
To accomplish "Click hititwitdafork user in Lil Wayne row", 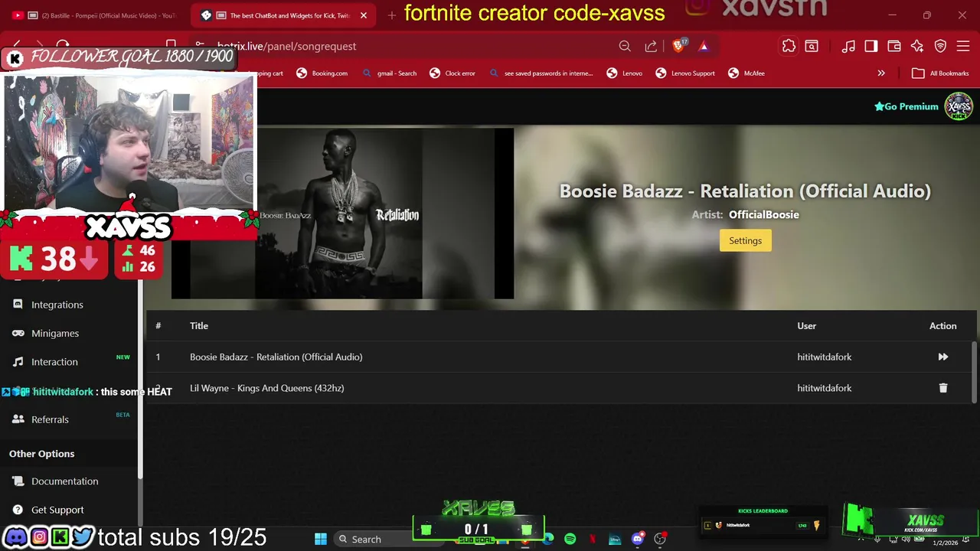I will pyautogui.click(x=825, y=388).
